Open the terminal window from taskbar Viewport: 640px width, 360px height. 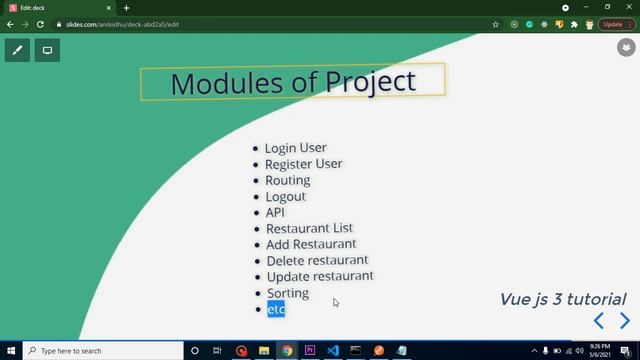pos(356,351)
